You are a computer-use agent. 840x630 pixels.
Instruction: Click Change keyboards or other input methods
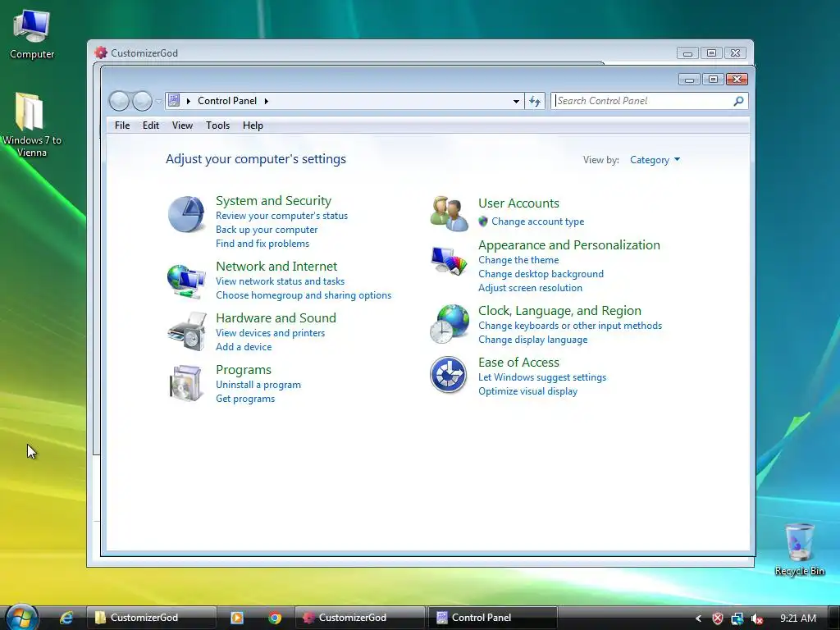[570, 326]
